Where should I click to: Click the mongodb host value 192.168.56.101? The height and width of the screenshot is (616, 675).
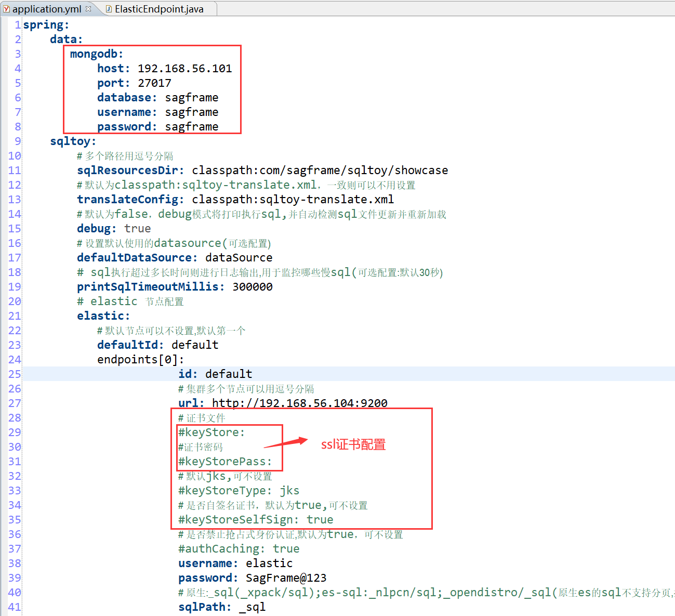coord(185,69)
